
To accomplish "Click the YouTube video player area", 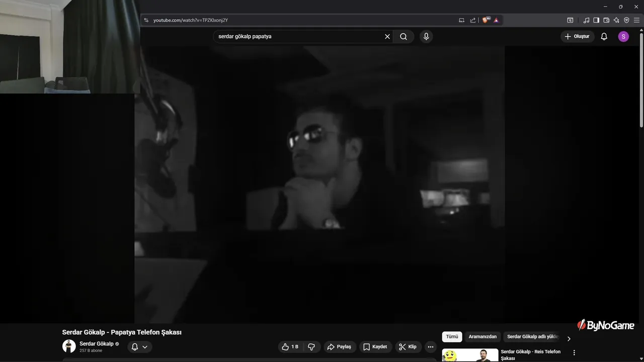I will [319, 185].
